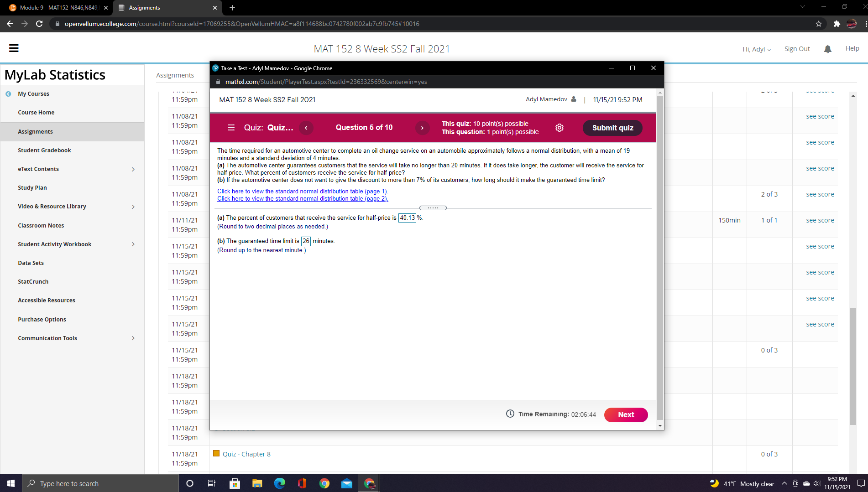
Task: Click the page refresh icon
Action: point(39,24)
